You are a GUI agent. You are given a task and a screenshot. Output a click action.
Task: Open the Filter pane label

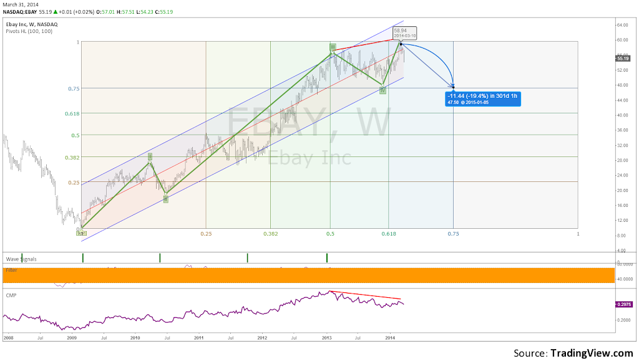[x=11, y=270]
